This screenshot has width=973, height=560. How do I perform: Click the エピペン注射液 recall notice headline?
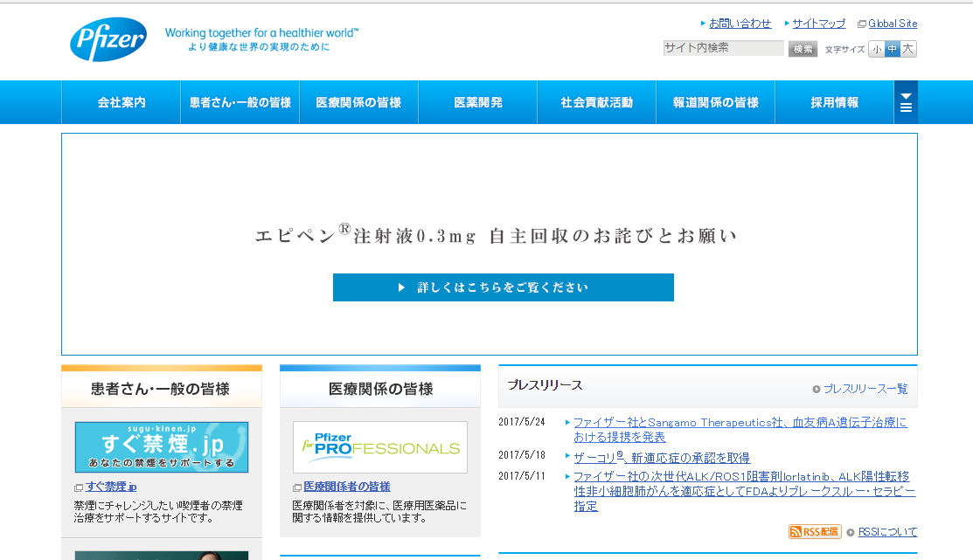click(496, 234)
